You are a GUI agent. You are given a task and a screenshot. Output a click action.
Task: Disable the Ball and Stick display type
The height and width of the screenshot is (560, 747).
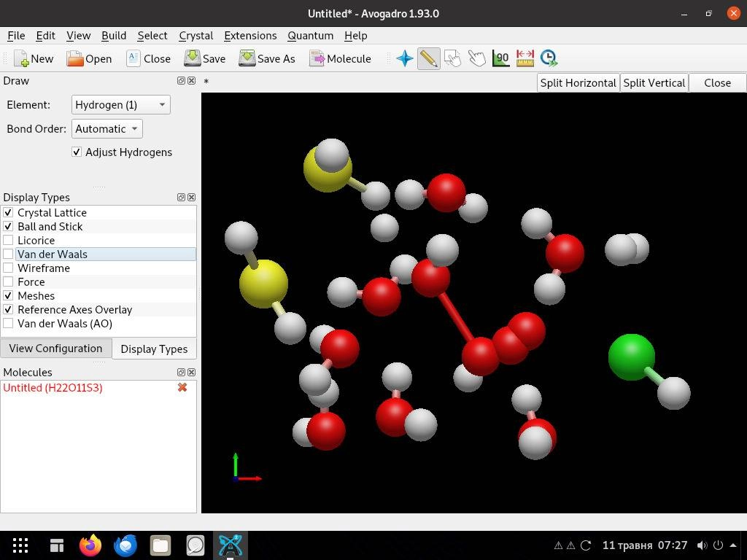[x=8, y=226]
